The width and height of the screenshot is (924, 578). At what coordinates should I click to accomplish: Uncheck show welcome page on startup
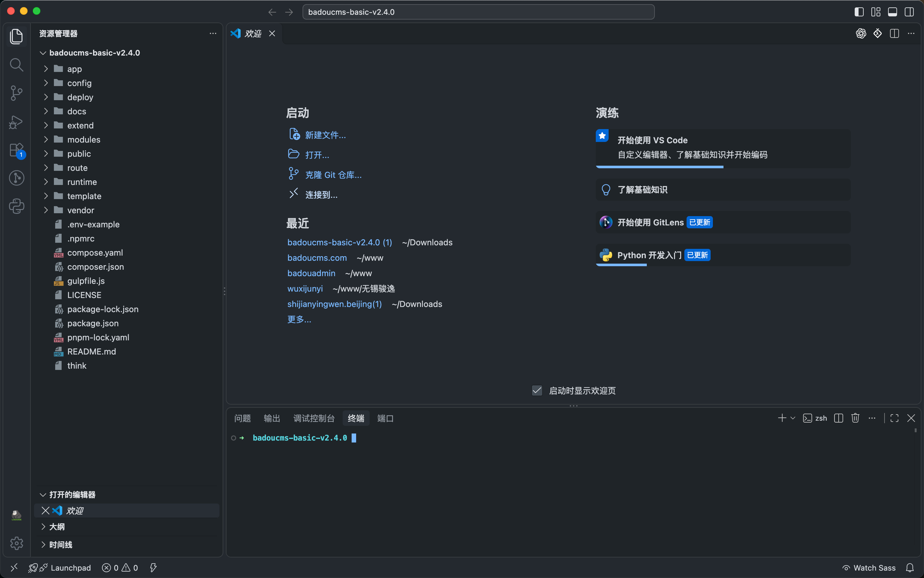click(x=537, y=390)
